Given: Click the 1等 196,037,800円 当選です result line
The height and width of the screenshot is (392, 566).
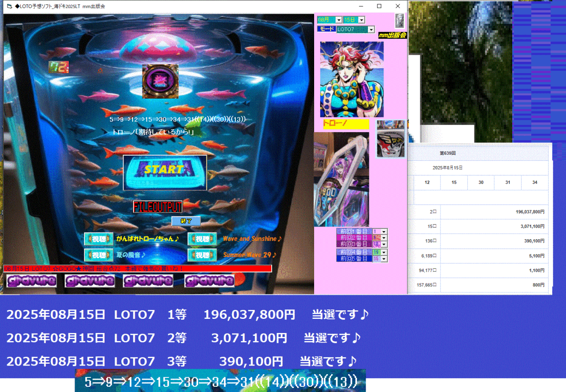Looking at the screenshot, I should click(x=188, y=314).
